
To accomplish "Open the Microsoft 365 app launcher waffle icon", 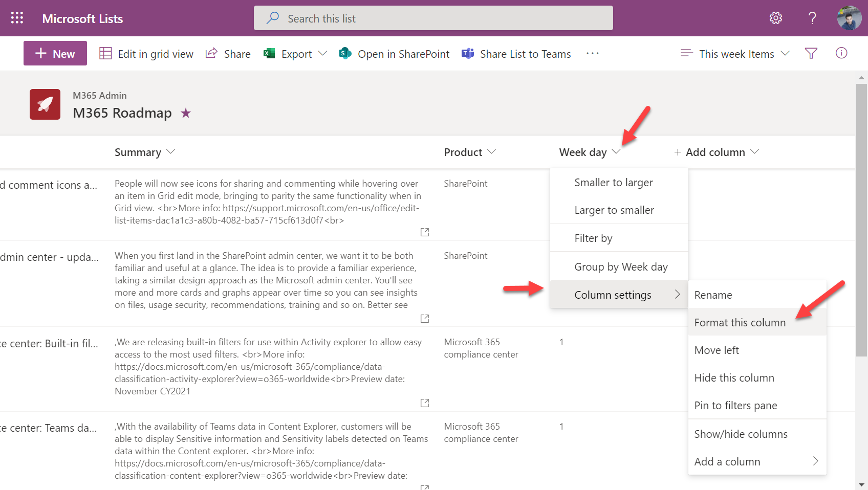I will click(x=17, y=17).
